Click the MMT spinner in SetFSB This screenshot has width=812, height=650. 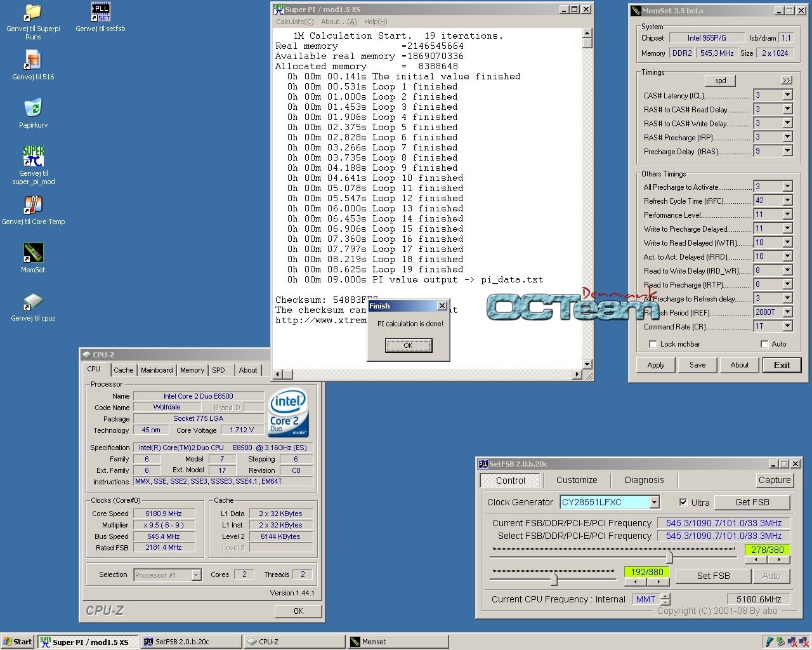click(x=665, y=599)
